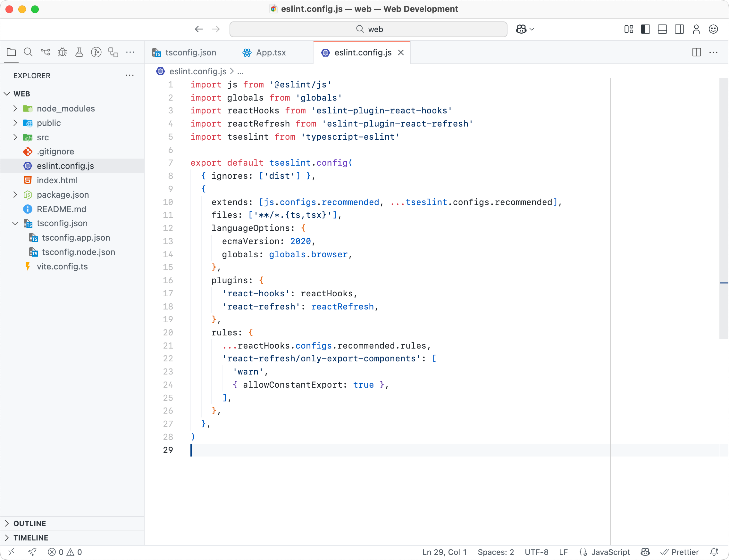Image resolution: width=729 pixels, height=560 pixels.
Task: Click the beaker testing panel icon
Action: [x=80, y=52]
